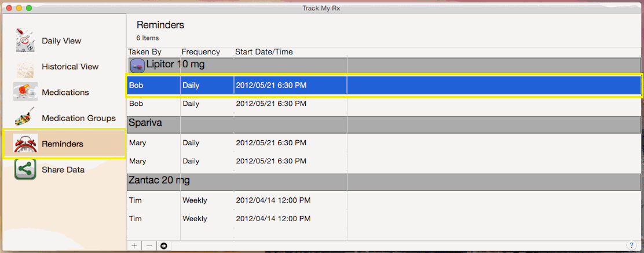
Task: Add a new reminder with plus button
Action: 134,245
